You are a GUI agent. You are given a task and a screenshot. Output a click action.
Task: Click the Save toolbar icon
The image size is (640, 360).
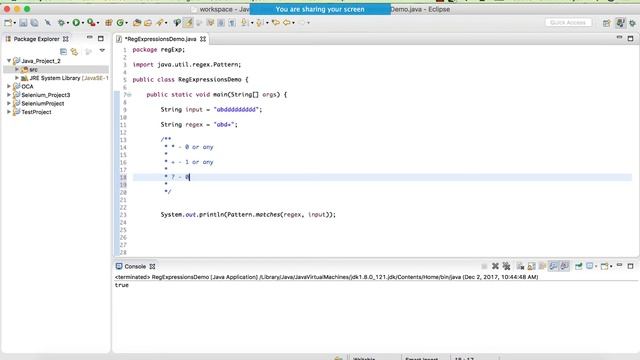click(x=23, y=23)
